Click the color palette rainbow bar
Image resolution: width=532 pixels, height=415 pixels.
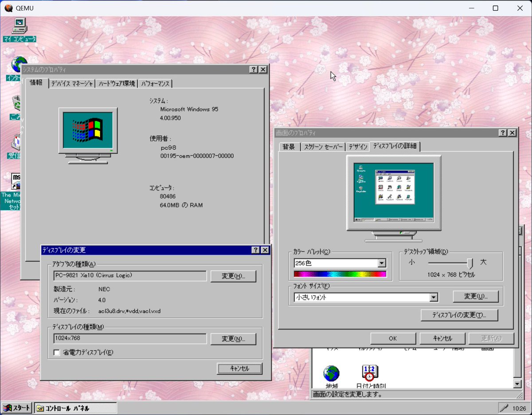click(x=340, y=274)
